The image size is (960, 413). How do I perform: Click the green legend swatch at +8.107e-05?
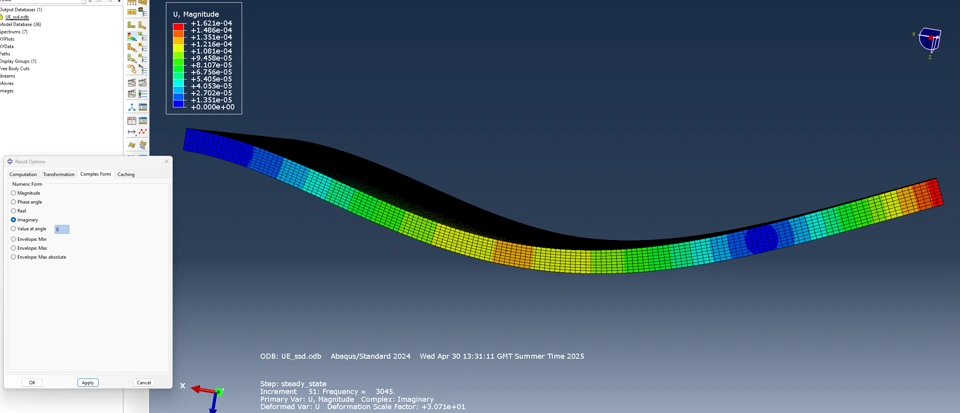178,69
